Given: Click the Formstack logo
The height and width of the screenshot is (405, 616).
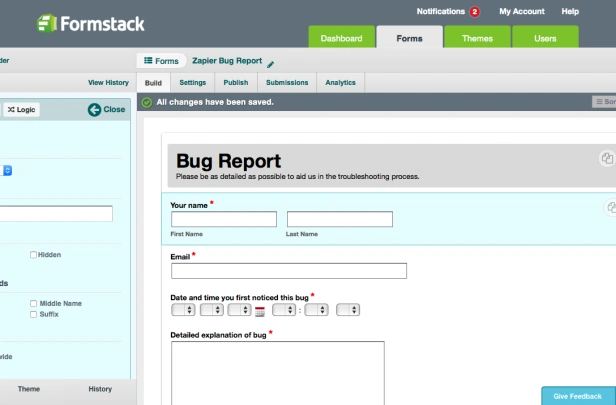Looking at the screenshot, I should (x=90, y=24).
